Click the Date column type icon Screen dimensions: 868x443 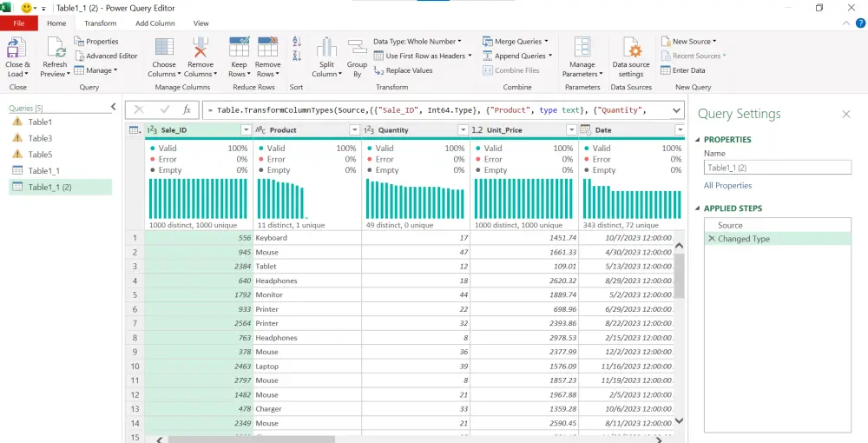(x=586, y=130)
